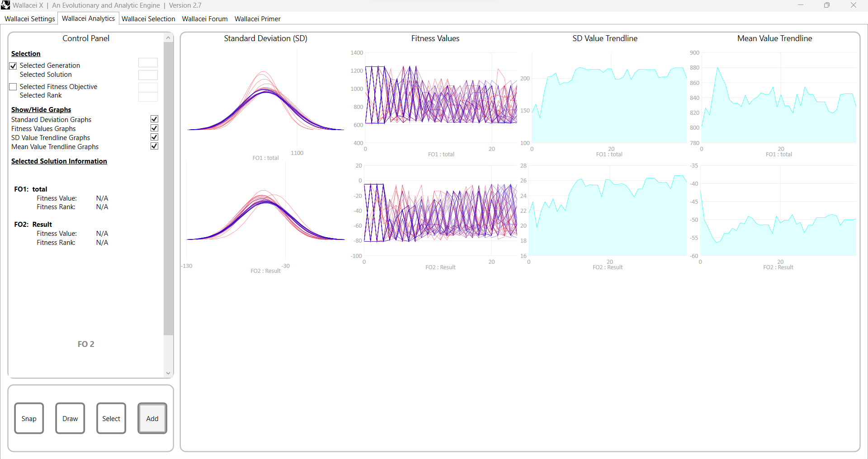This screenshot has width=868, height=459.
Task: Open the Wallacei Forum tab
Action: (x=205, y=19)
